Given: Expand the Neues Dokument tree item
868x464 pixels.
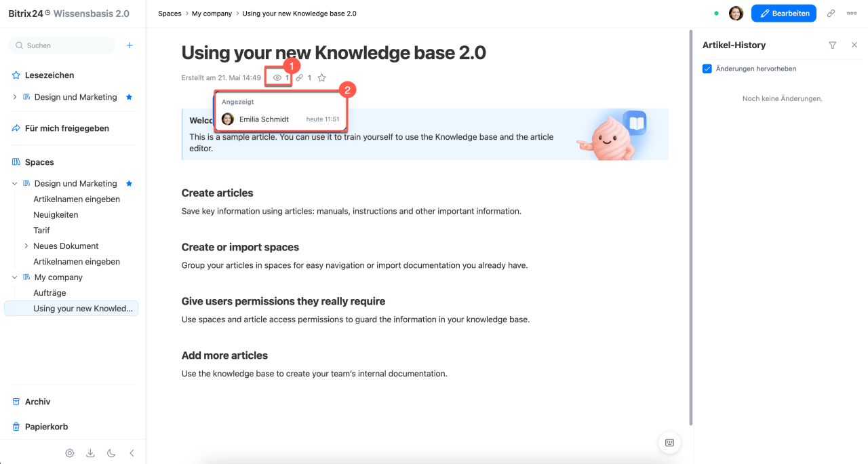Looking at the screenshot, I should (26, 246).
